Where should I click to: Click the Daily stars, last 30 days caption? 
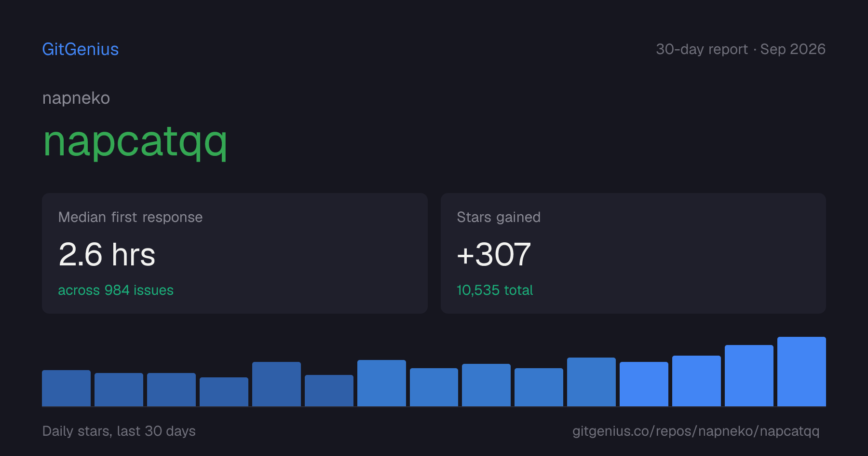coord(119,431)
